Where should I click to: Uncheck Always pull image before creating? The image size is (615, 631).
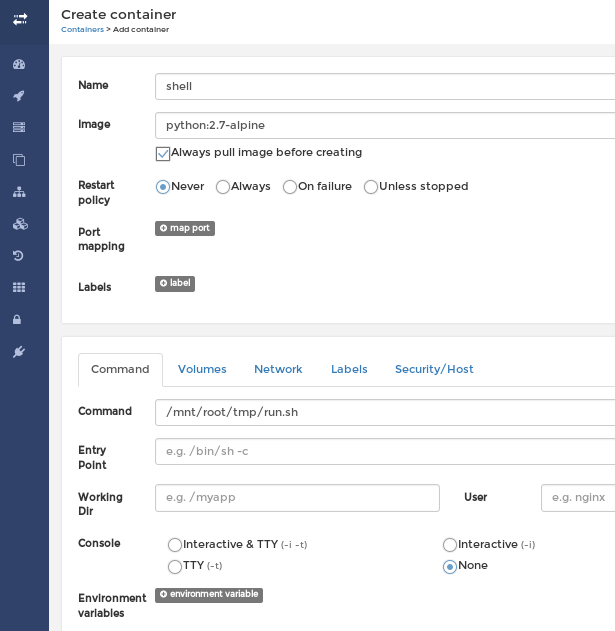[x=163, y=154]
